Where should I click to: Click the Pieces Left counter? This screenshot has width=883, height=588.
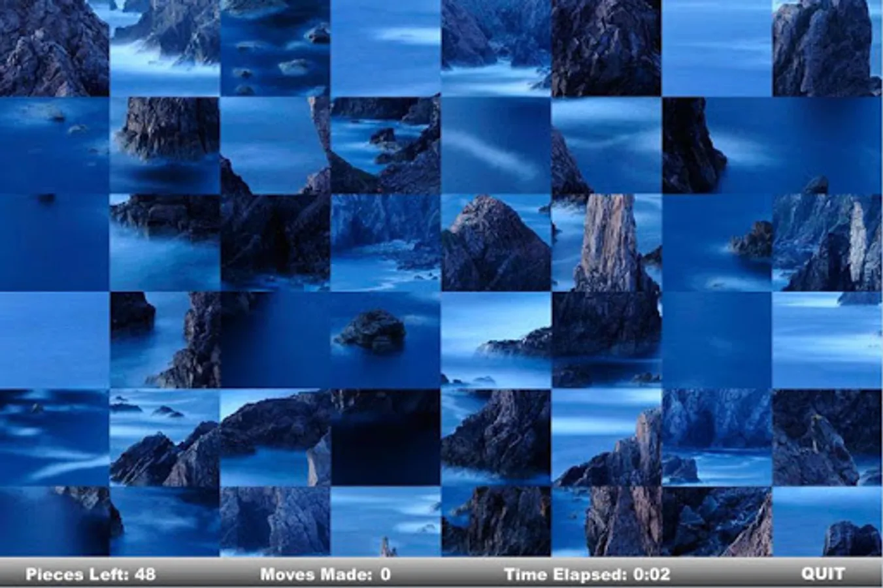(x=90, y=574)
